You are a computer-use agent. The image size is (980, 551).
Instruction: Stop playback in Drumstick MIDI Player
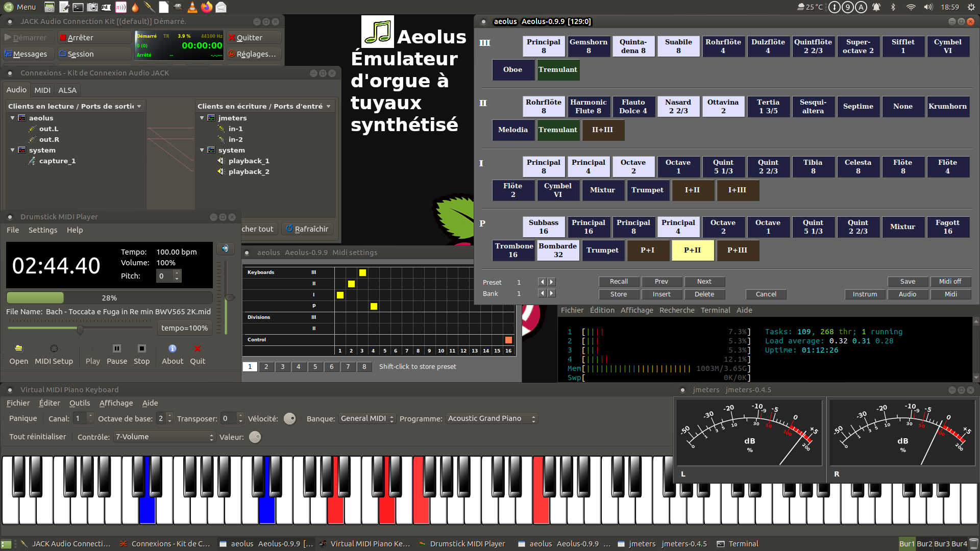[x=141, y=354]
